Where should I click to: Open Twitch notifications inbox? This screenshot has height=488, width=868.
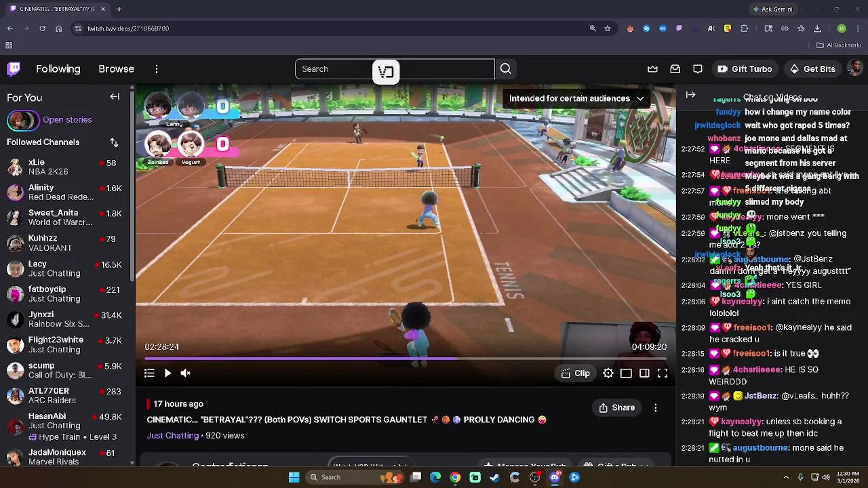coord(675,69)
